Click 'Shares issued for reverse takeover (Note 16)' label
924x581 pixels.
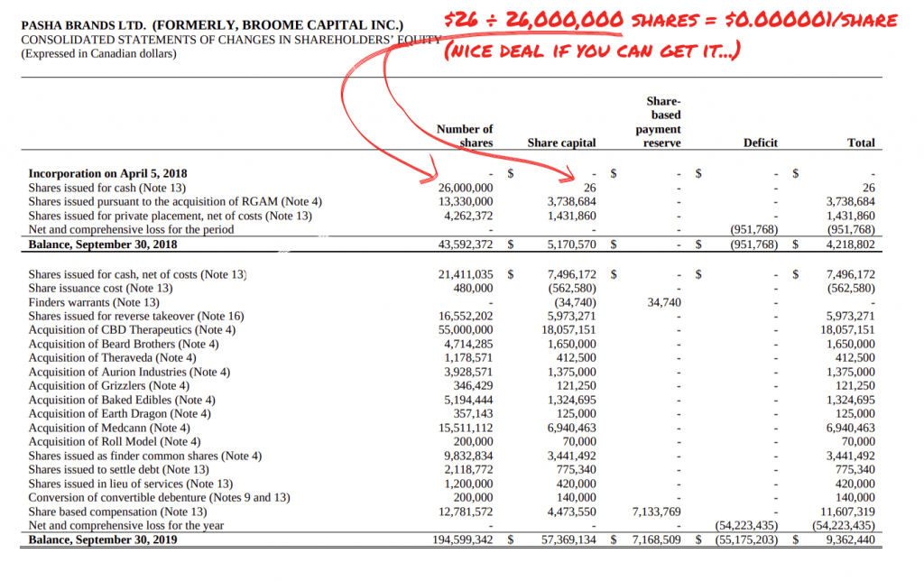click(x=136, y=316)
